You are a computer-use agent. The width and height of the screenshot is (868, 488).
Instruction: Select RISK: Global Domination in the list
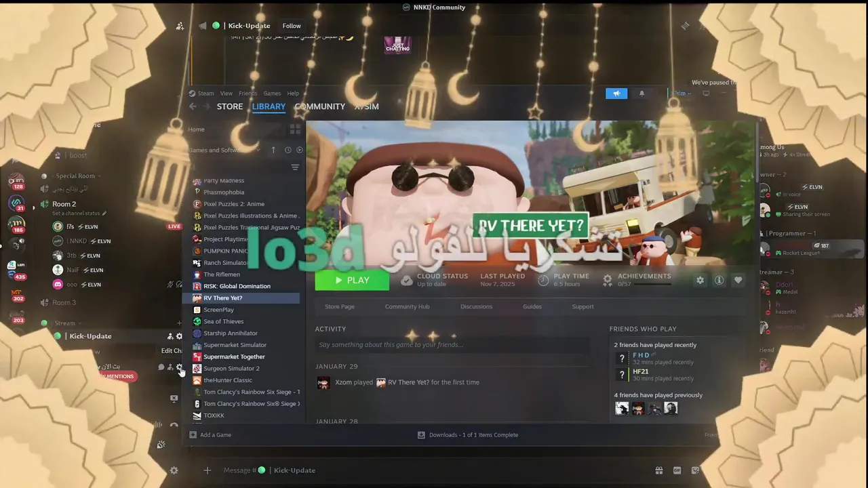237,286
